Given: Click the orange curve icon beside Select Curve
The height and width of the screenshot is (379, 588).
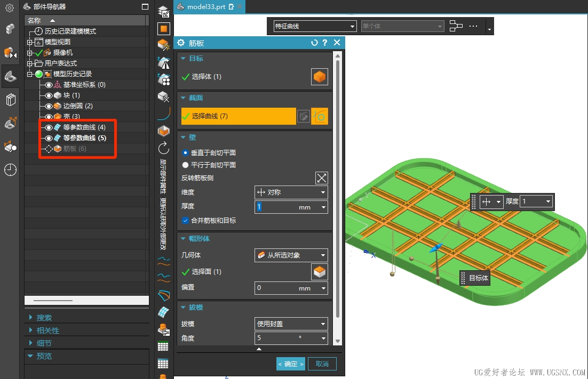Looking at the screenshot, I should [x=320, y=116].
